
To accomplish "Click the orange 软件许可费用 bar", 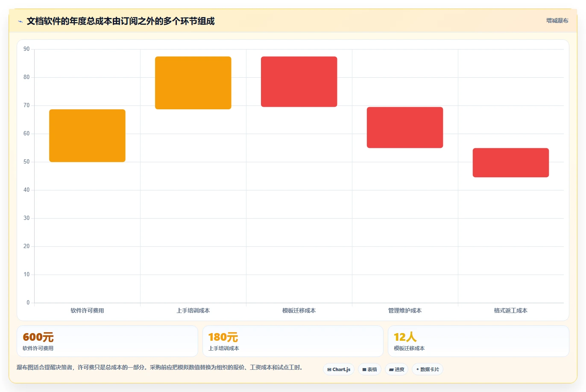I will tap(87, 136).
